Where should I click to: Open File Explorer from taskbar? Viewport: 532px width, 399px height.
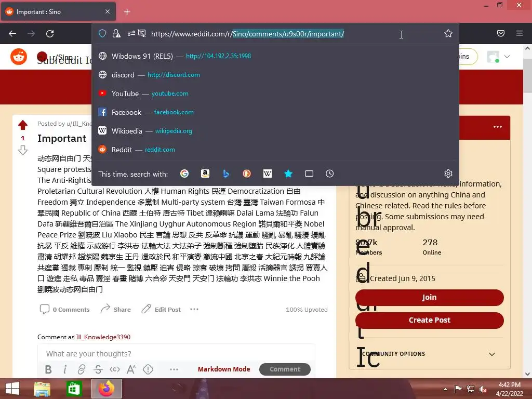pyautogui.click(x=42, y=389)
